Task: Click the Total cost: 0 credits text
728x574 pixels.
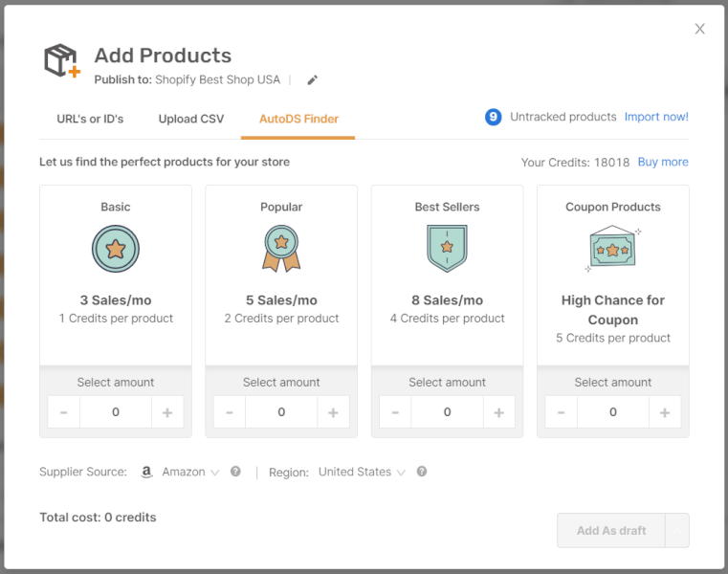Action: tap(98, 518)
